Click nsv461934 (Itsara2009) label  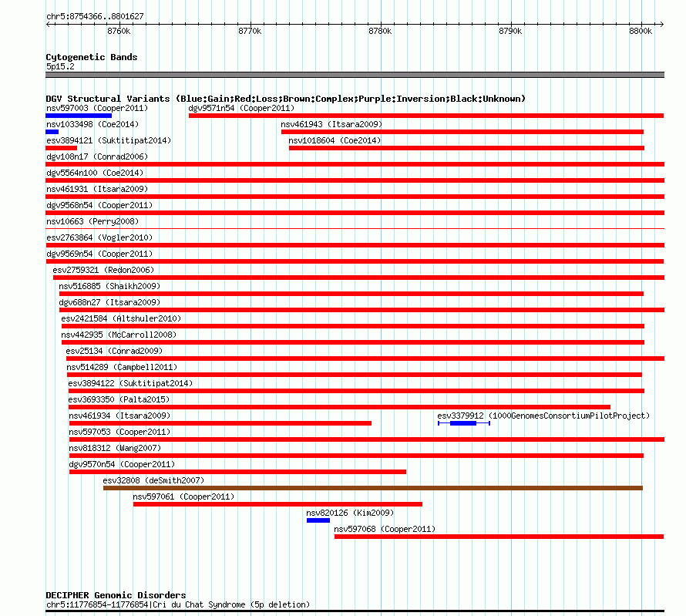119,416
